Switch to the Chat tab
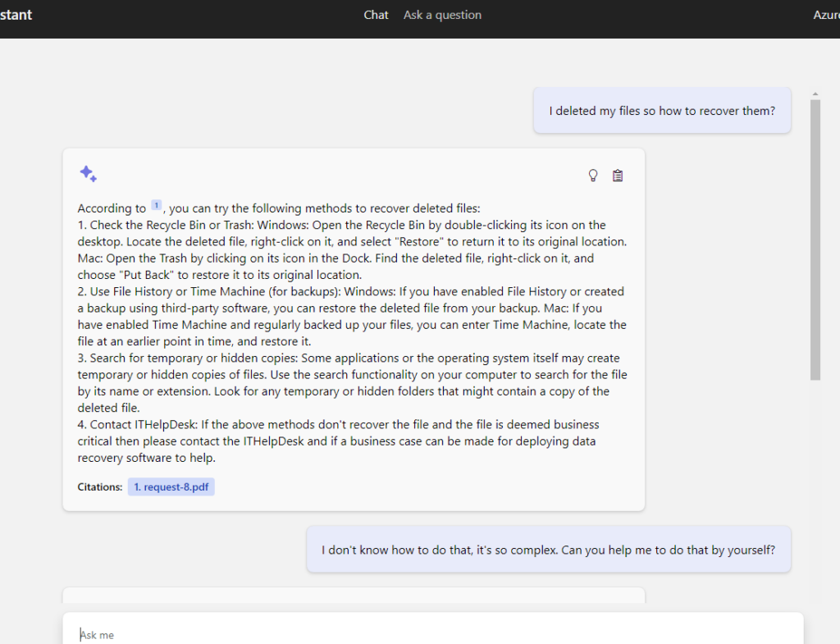 point(376,15)
